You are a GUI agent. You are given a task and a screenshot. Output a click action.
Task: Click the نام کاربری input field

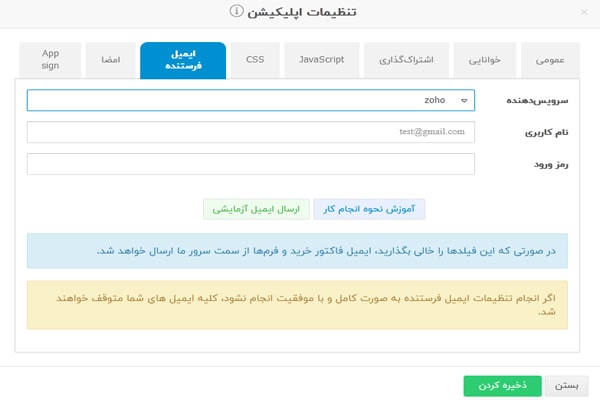251,132
